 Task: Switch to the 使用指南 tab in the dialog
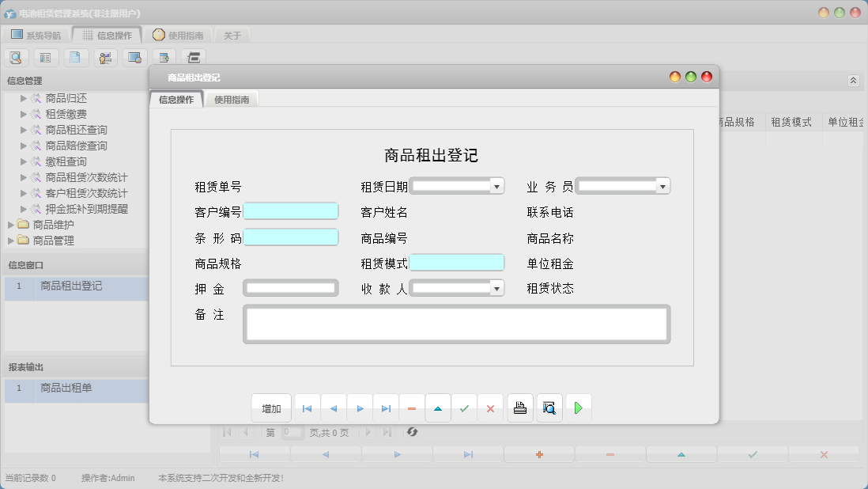(232, 100)
